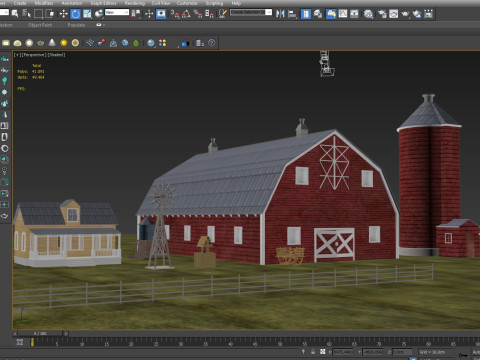Click frame 50 on the track bar

pos(280,343)
